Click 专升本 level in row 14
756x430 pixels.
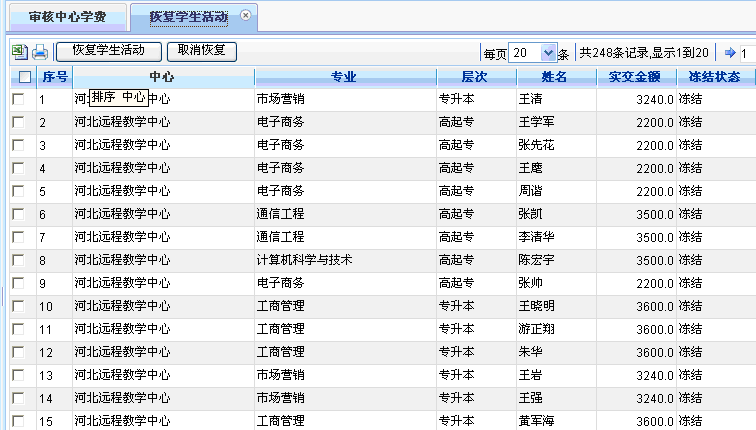(457, 398)
